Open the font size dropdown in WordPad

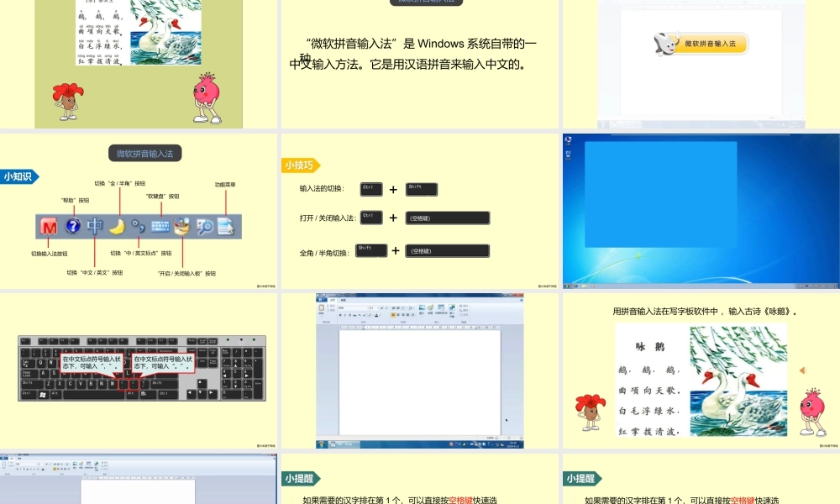point(373,308)
